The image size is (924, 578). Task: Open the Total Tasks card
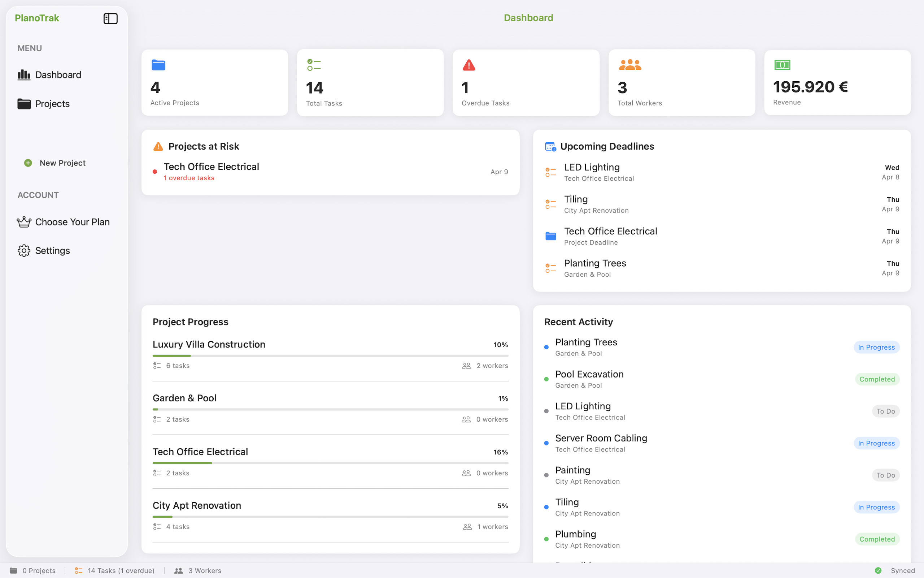pos(370,83)
